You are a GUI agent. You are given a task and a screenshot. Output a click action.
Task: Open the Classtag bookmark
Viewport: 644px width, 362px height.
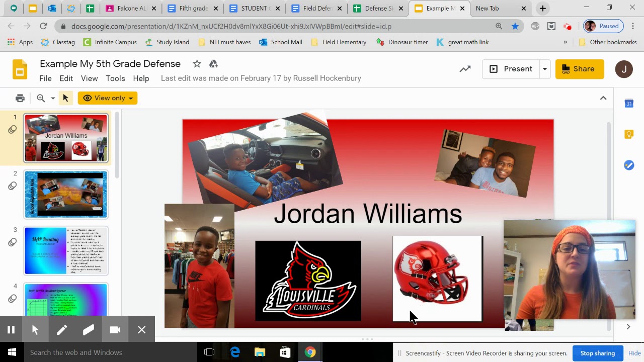[x=57, y=42]
